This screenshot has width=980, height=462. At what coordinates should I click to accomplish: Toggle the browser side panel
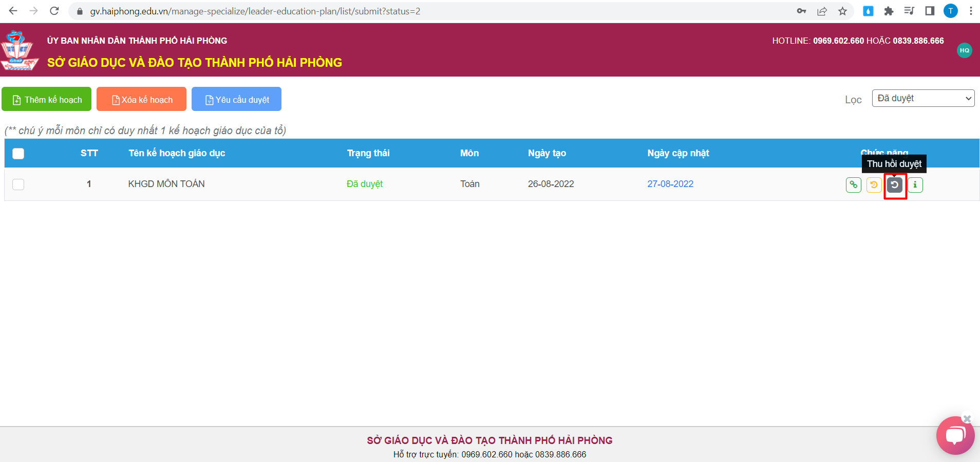coord(930,11)
